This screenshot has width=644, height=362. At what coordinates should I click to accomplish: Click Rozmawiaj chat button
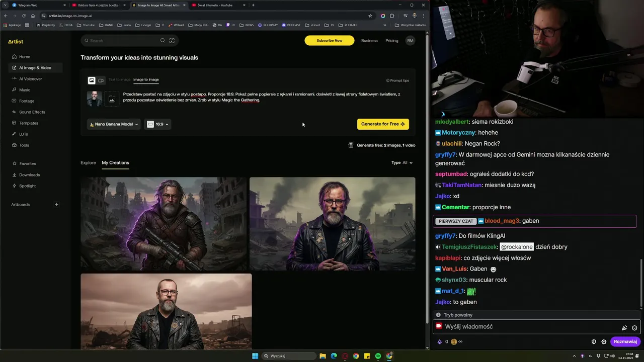pyautogui.click(x=625, y=342)
